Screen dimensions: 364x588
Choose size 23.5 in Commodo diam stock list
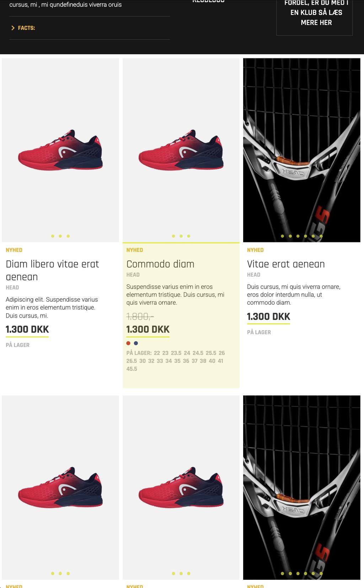coord(176,353)
